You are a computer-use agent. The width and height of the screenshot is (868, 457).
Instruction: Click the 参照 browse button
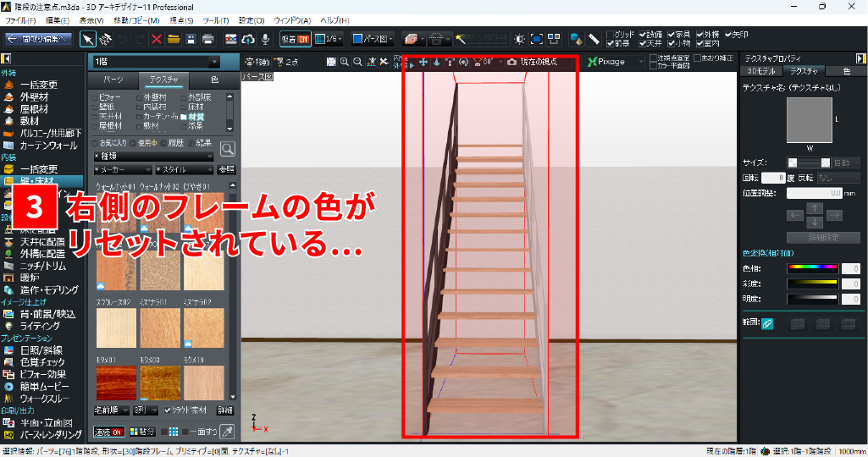pyautogui.click(x=226, y=169)
